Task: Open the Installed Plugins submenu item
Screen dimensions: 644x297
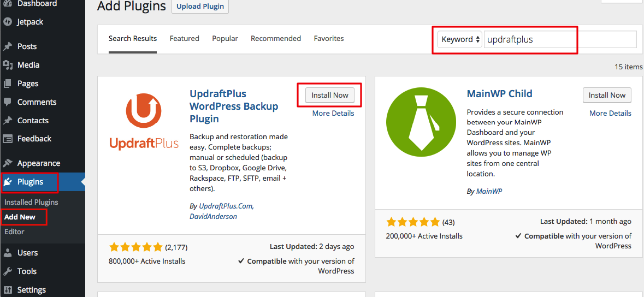Action: coord(31,202)
